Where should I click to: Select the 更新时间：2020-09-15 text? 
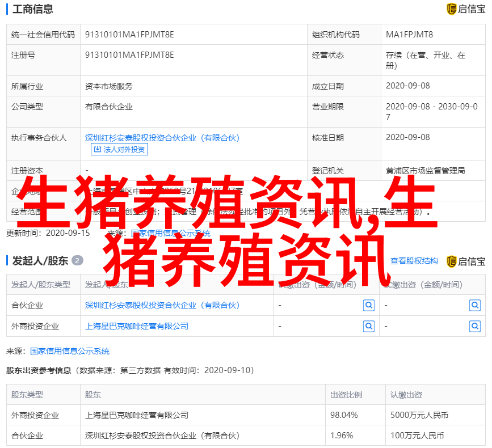tap(48, 233)
